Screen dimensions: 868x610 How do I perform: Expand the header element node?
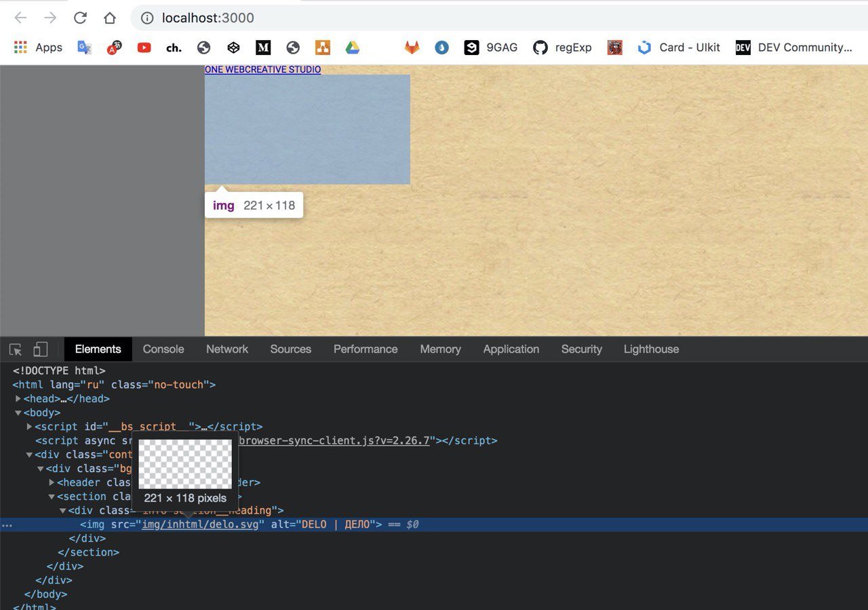[52, 482]
